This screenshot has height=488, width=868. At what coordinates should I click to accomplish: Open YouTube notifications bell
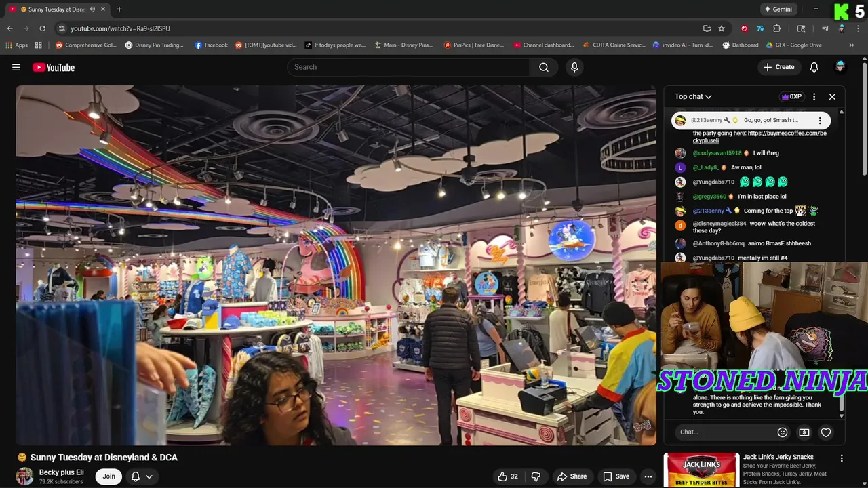(814, 67)
